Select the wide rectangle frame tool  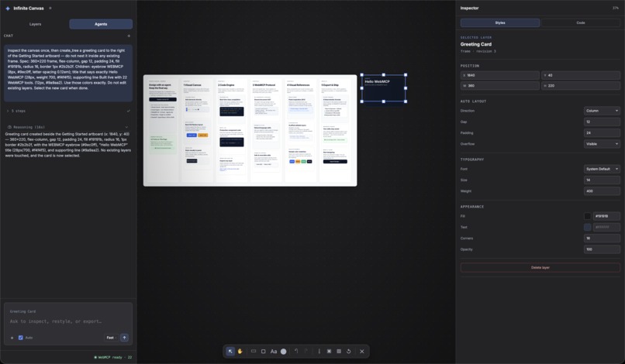pos(253,352)
